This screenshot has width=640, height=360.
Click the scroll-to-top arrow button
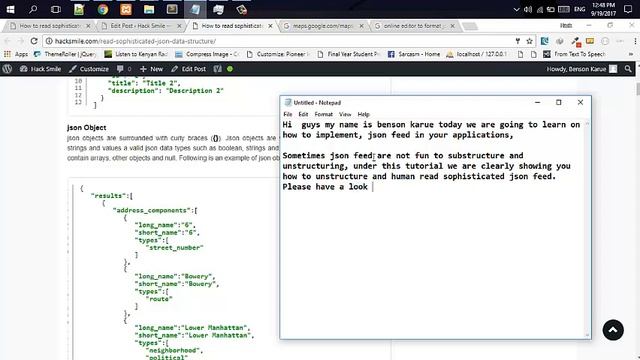tap(613, 330)
